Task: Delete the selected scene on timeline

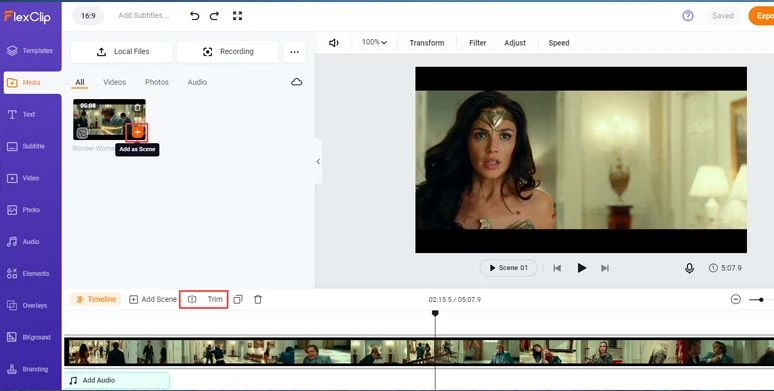Action: pos(258,299)
